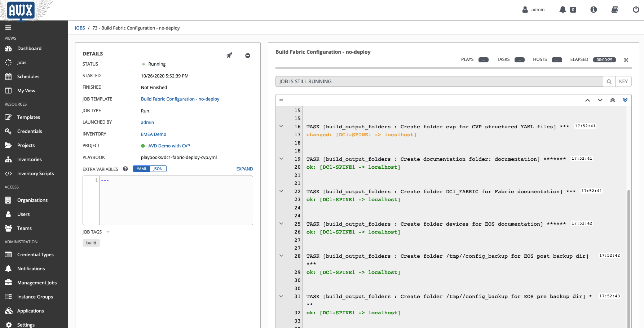Collapse all output with the minus toggle
Screen dimensions: 644x328
(x=281, y=100)
